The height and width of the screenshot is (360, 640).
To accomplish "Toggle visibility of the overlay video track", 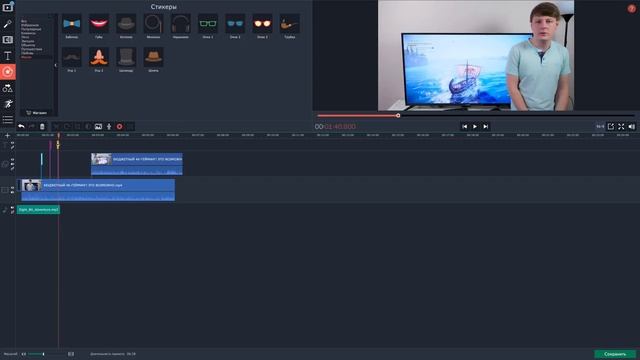I will pyautogui.click(x=13, y=160).
